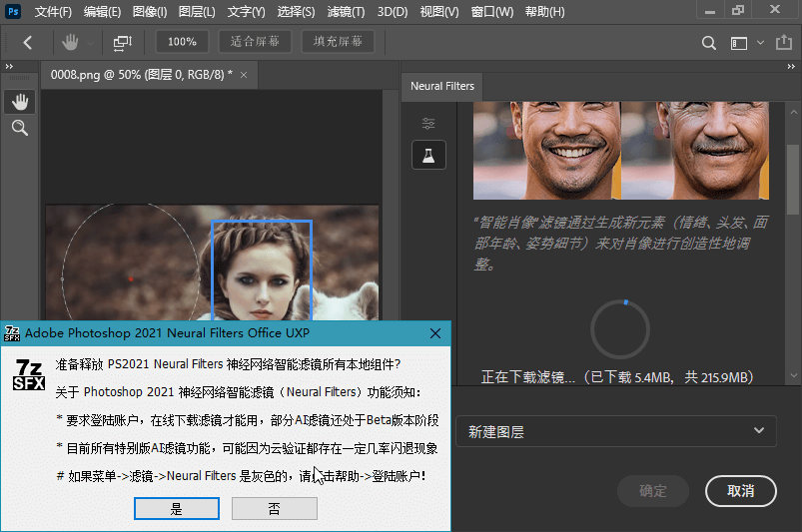
Task: Click the 取消 button
Action: coord(741,491)
